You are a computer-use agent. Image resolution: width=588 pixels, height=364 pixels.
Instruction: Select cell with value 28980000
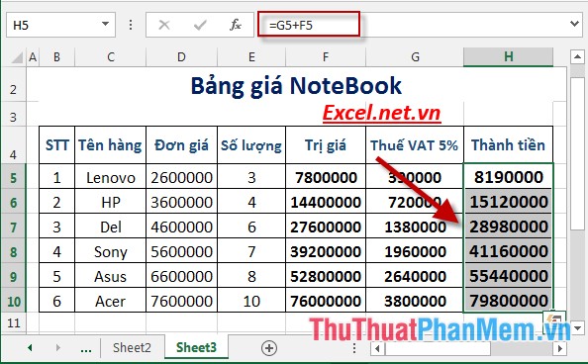509,227
